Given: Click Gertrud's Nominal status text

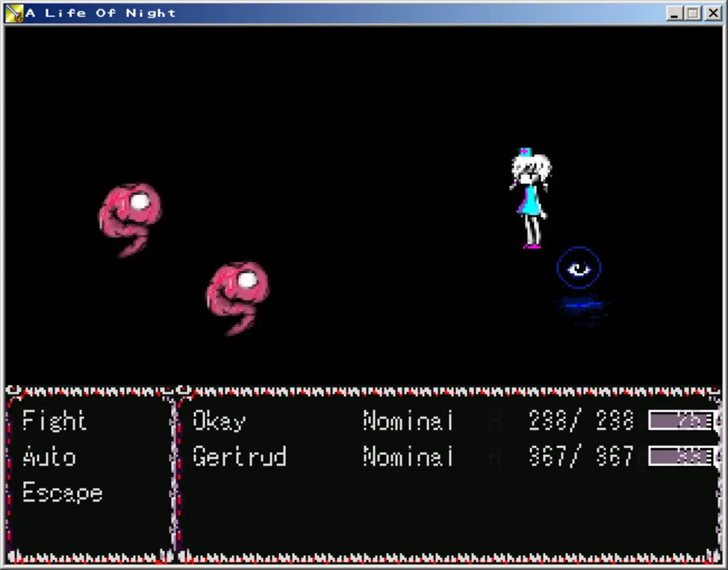Looking at the screenshot, I should (408, 457).
